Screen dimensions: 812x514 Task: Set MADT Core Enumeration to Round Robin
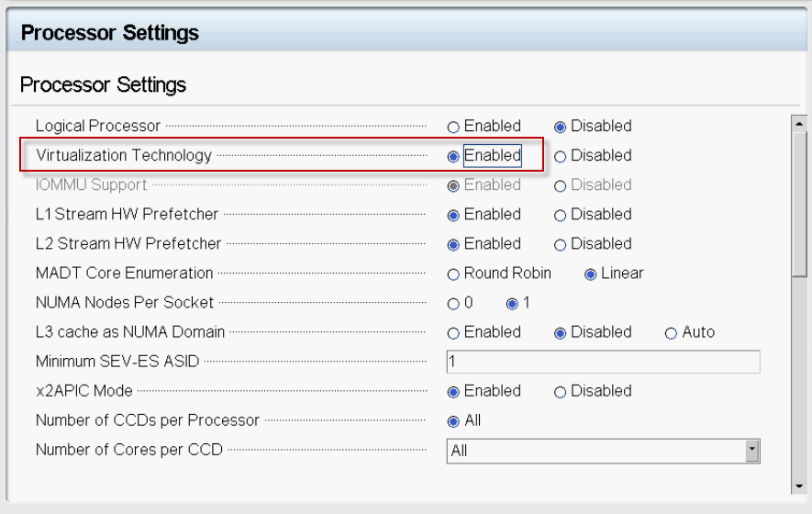453,274
